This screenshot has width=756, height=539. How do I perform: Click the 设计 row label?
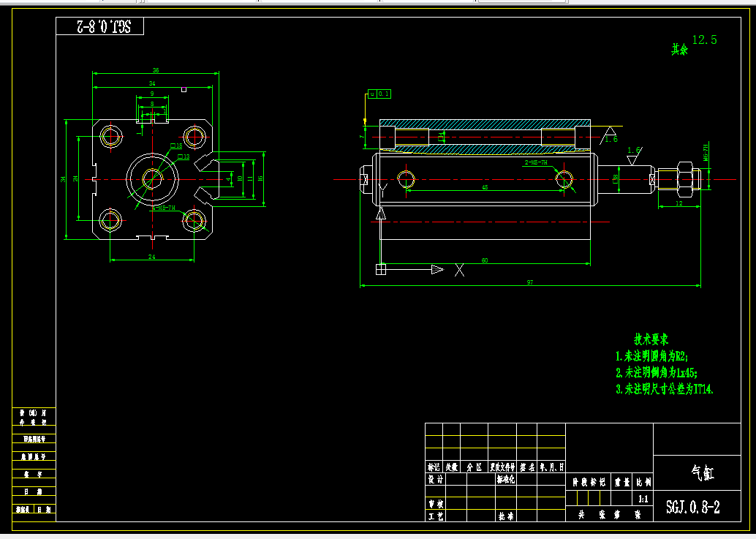point(436,479)
